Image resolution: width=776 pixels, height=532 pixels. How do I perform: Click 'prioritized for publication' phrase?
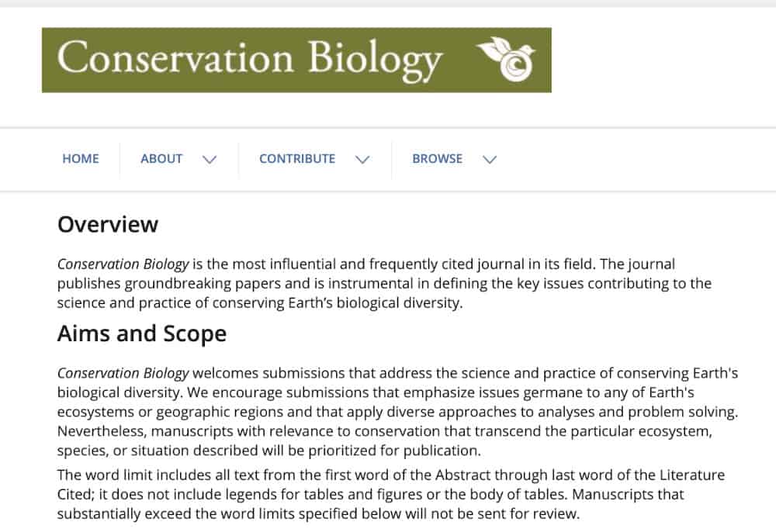[x=394, y=451]
